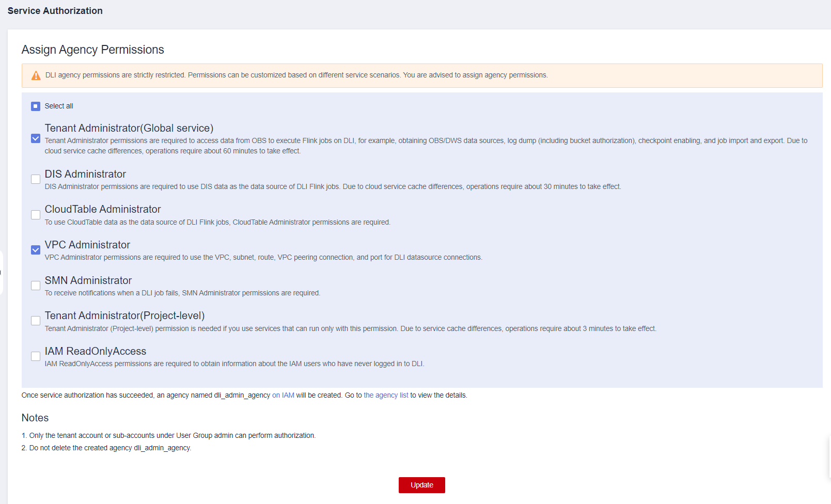Viewport: 831px width, 504px height.
Task: Follow 'the agency list' link
Action: pyautogui.click(x=386, y=395)
